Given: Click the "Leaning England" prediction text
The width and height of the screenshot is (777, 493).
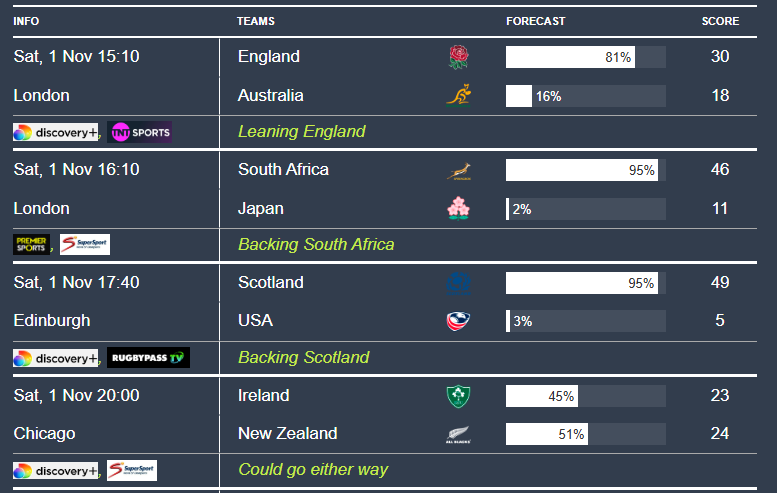Looking at the screenshot, I should (x=301, y=131).
